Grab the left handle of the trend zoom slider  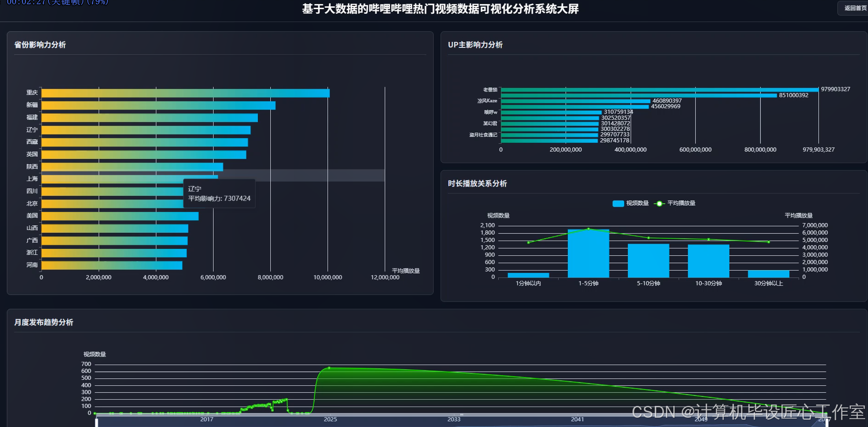point(96,422)
